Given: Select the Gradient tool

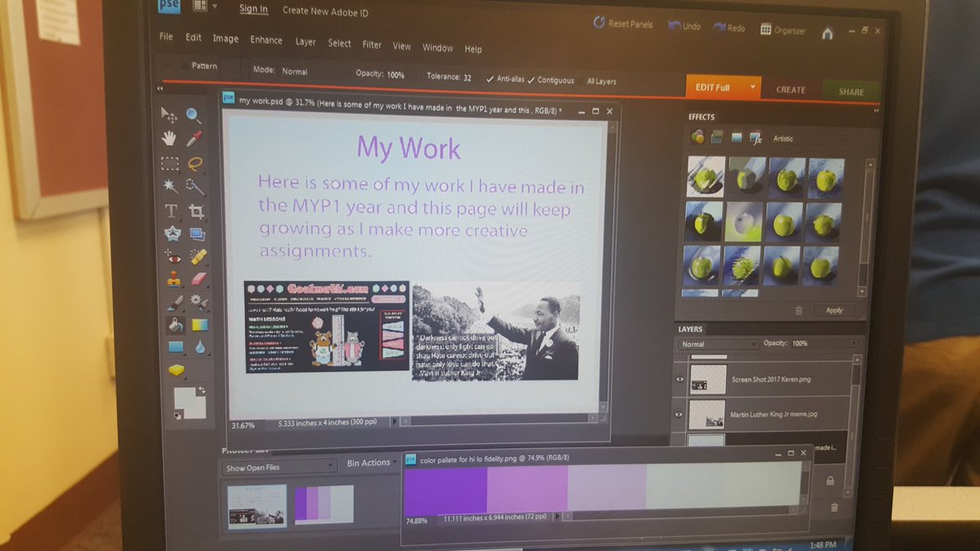Looking at the screenshot, I should (x=199, y=325).
